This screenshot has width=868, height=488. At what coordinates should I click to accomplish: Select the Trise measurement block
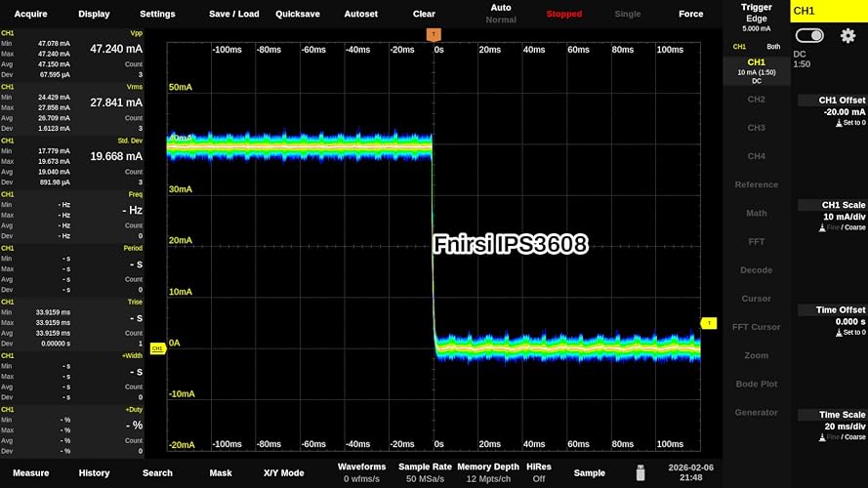tap(72, 322)
